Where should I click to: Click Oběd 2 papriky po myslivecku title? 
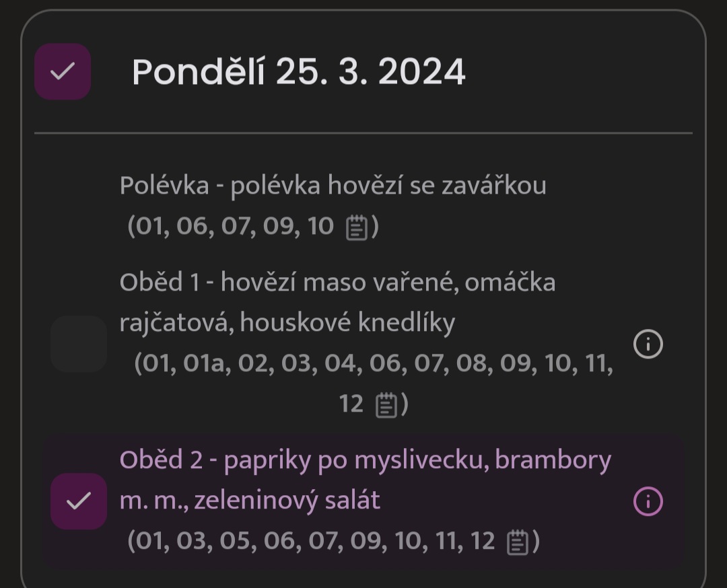[366, 480]
